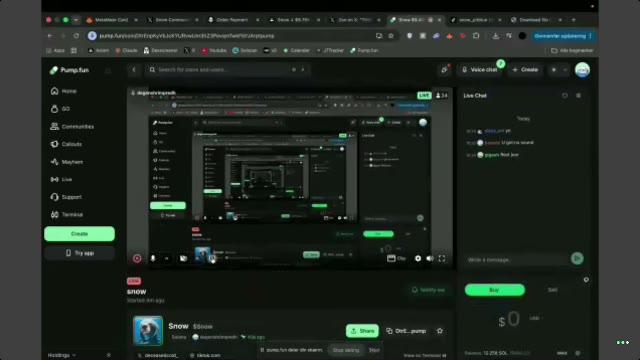Screen dimensions: 640x360
Task: Bookmark this page with the star
Action: [x=391, y=36]
